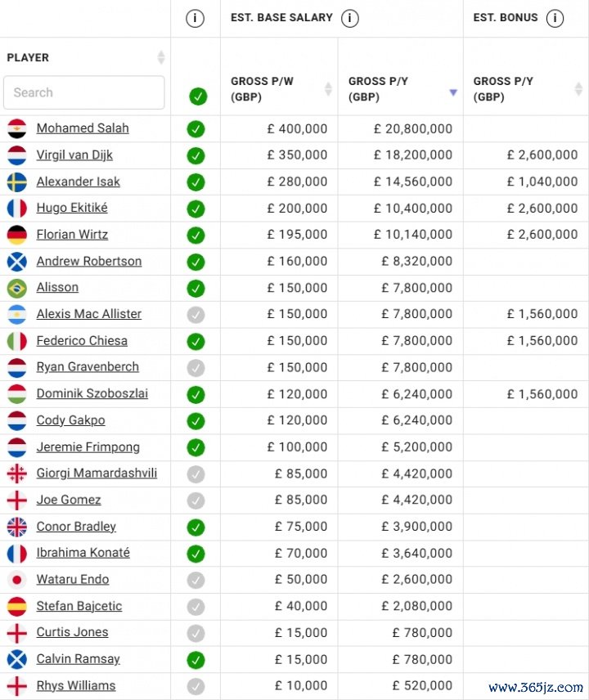Click the info icon above the verified column
The width and height of the screenshot is (589, 700).
[195, 19]
